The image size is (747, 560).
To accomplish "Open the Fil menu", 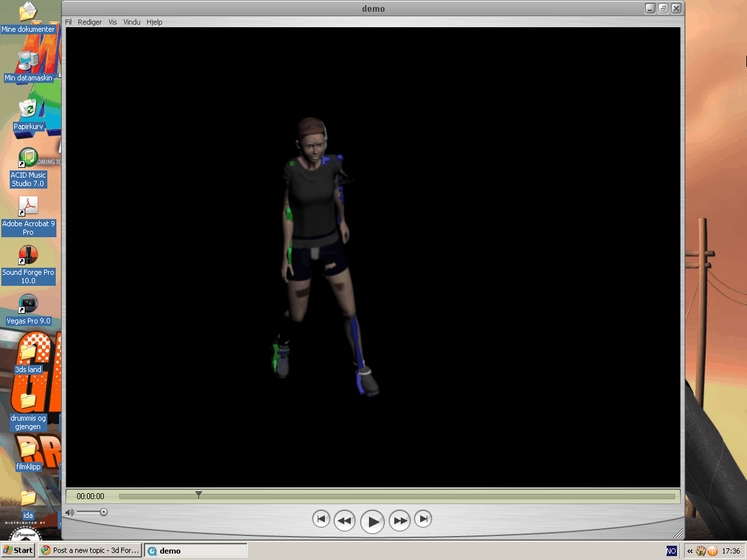I will click(x=68, y=22).
